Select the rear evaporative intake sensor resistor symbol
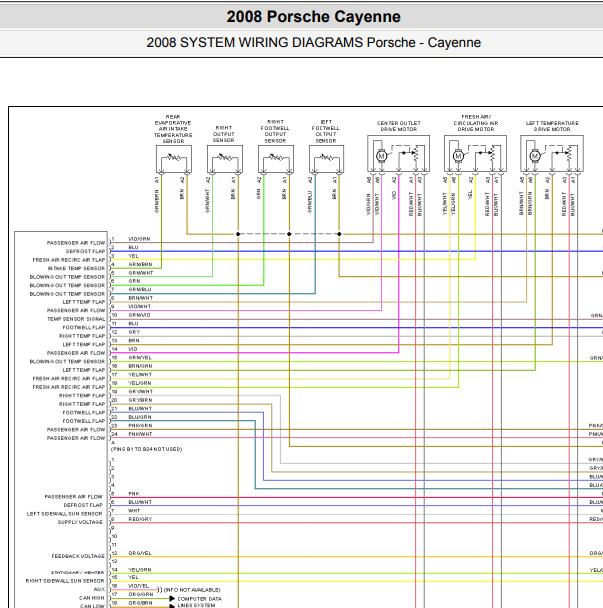This screenshot has height=608, width=603. (174, 157)
